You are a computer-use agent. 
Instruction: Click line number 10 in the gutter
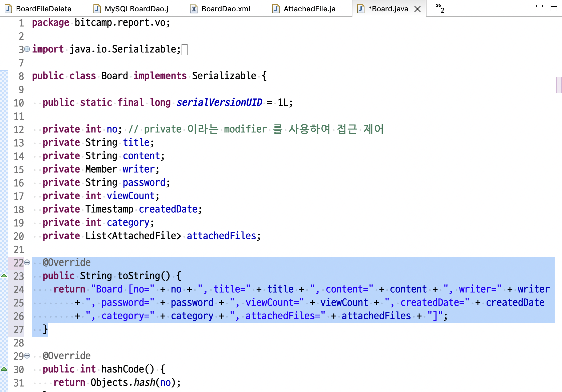point(19,103)
